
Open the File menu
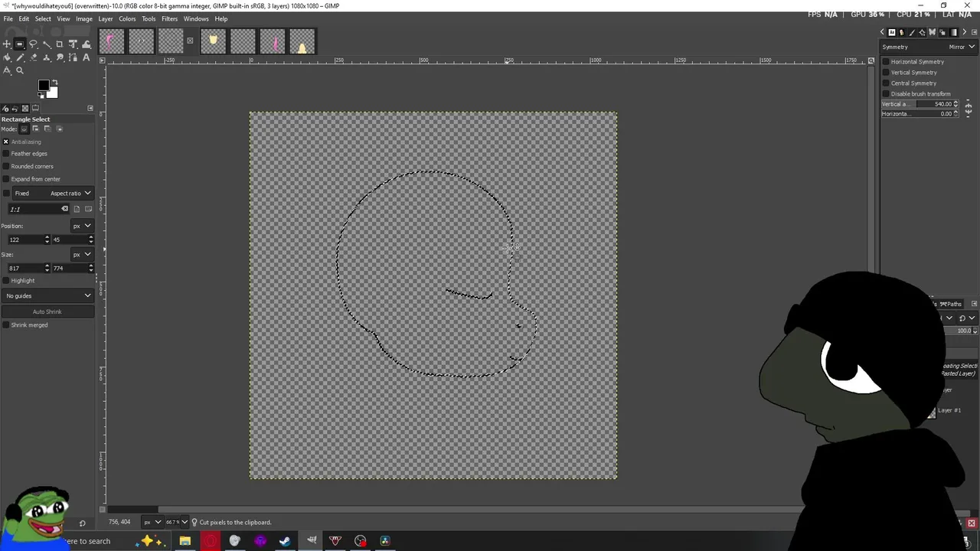coord(8,18)
